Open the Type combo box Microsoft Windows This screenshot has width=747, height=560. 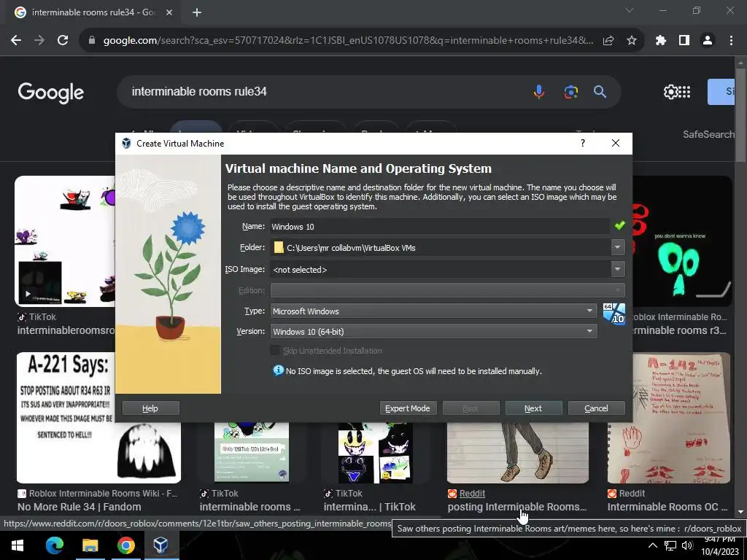click(433, 311)
